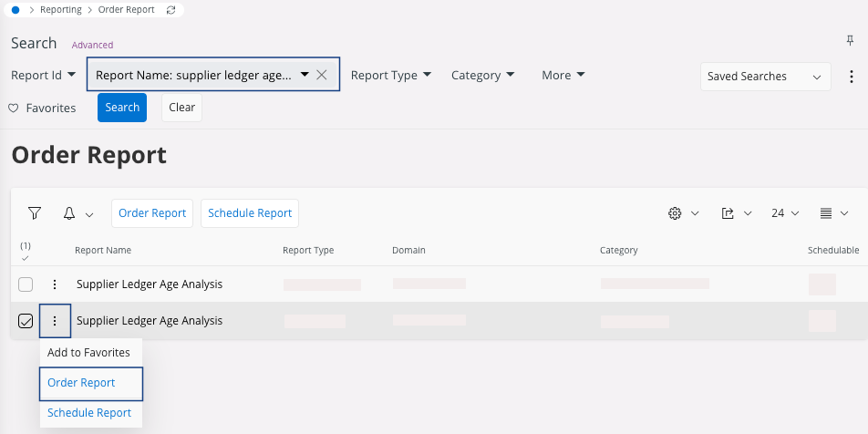Open the Saved Searches dropdown

click(x=764, y=77)
